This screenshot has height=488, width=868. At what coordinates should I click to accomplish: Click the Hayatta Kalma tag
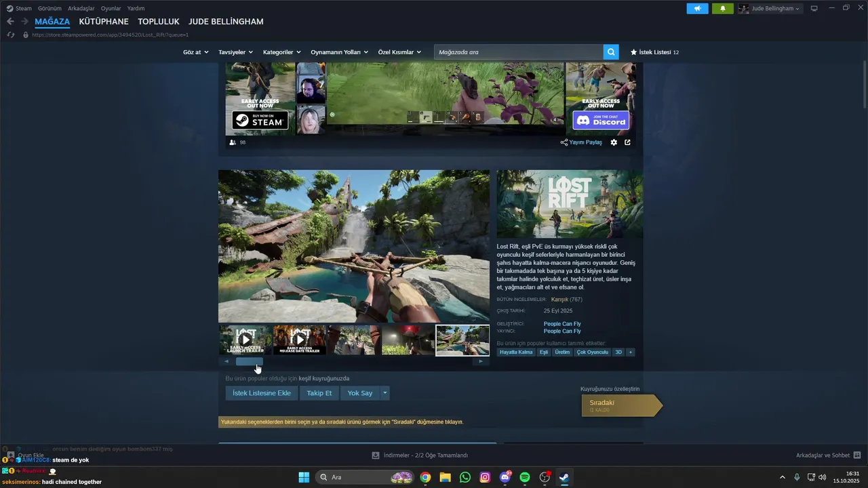point(516,352)
